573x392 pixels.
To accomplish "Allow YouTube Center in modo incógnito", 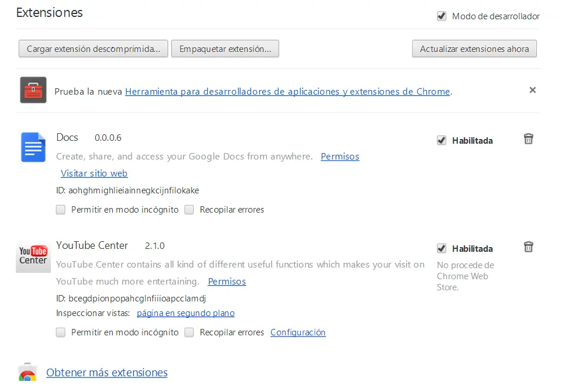I will [x=61, y=332].
